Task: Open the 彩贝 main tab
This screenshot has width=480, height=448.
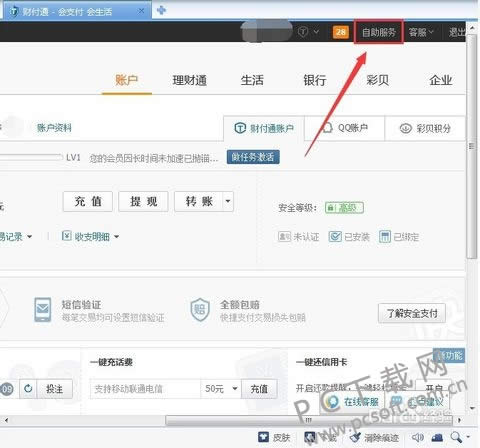Action: pyautogui.click(x=377, y=80)
